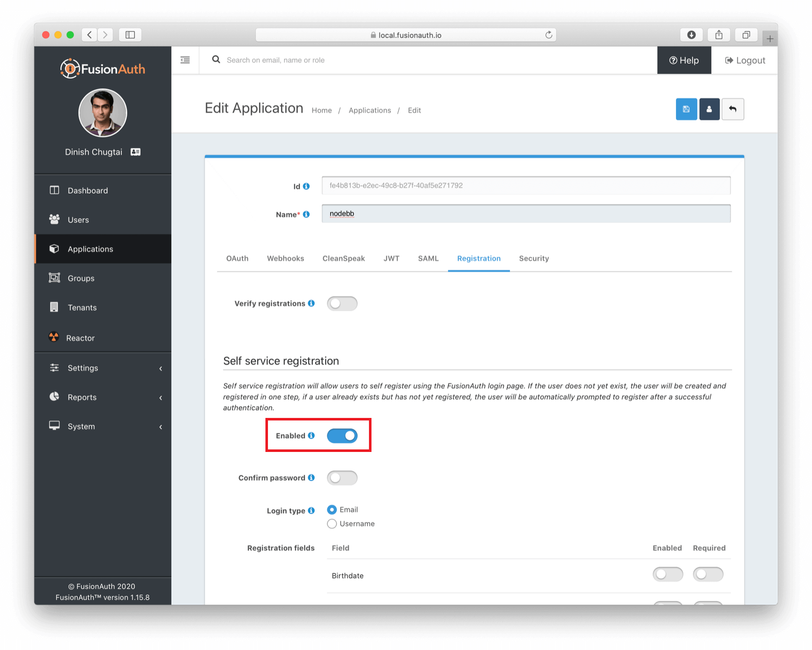
Task: Go to Tenants in the sidebar
Action: coord(103,307)
